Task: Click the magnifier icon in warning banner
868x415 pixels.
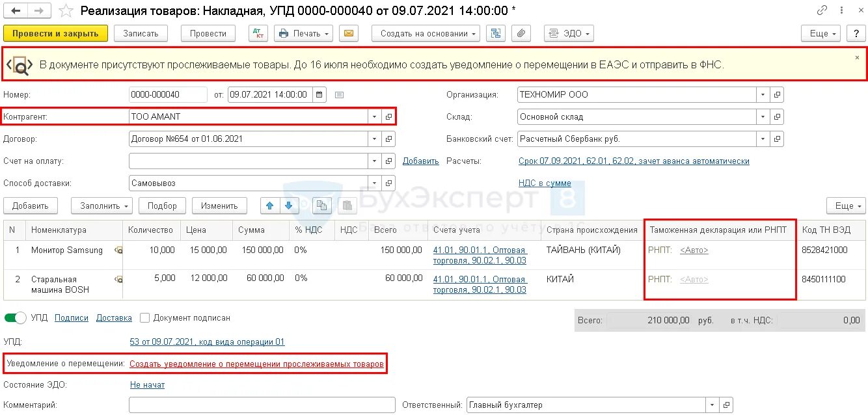Action: 20,65
